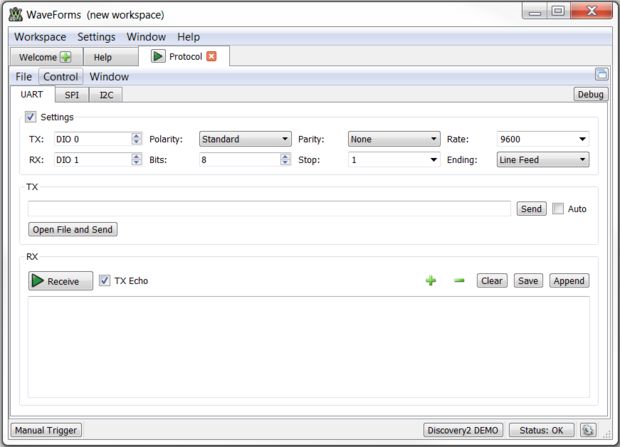Select the SPI tab
This screenshot has width=620, height=447.
pyautogui.click(x=72, y=95)
